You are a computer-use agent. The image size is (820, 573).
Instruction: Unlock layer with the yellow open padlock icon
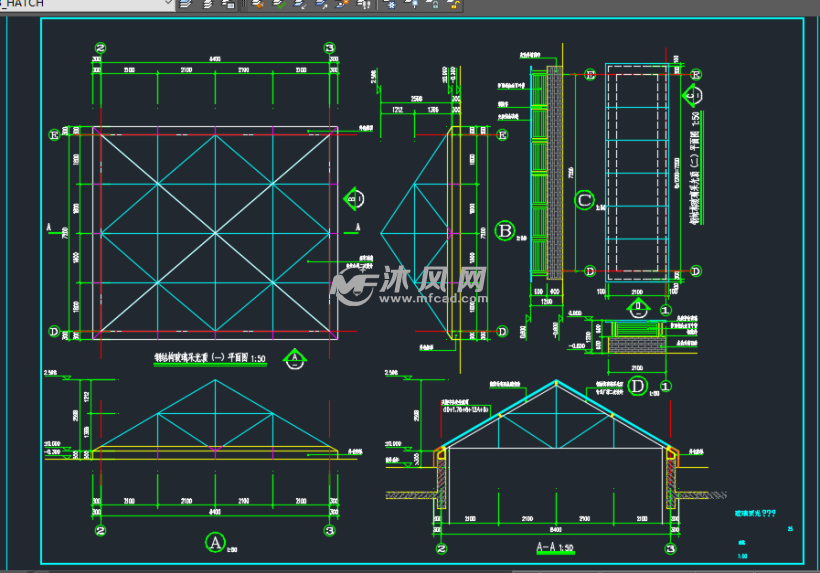point(455,4)
